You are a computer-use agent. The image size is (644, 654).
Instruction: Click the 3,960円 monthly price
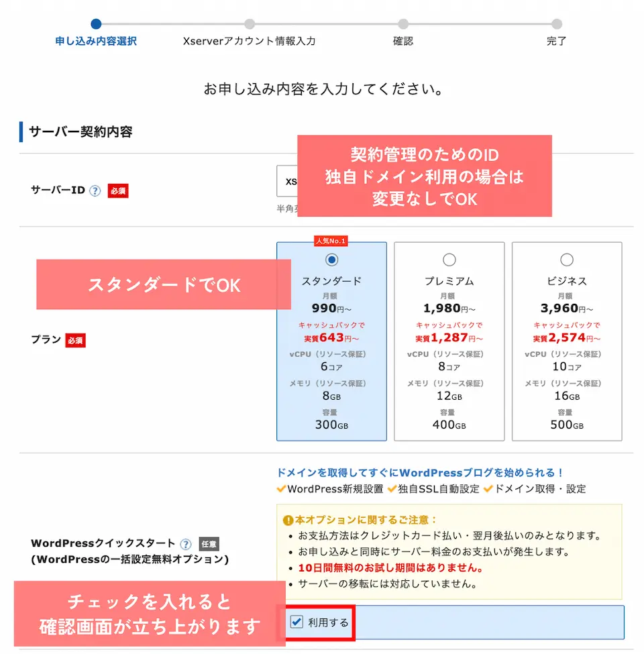567,309
